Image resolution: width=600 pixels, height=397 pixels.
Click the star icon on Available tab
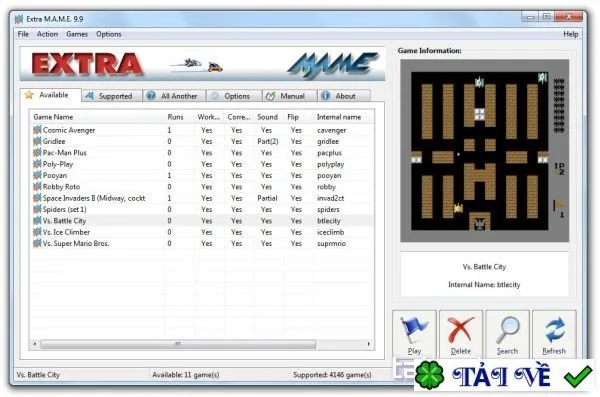click(29, 95)
